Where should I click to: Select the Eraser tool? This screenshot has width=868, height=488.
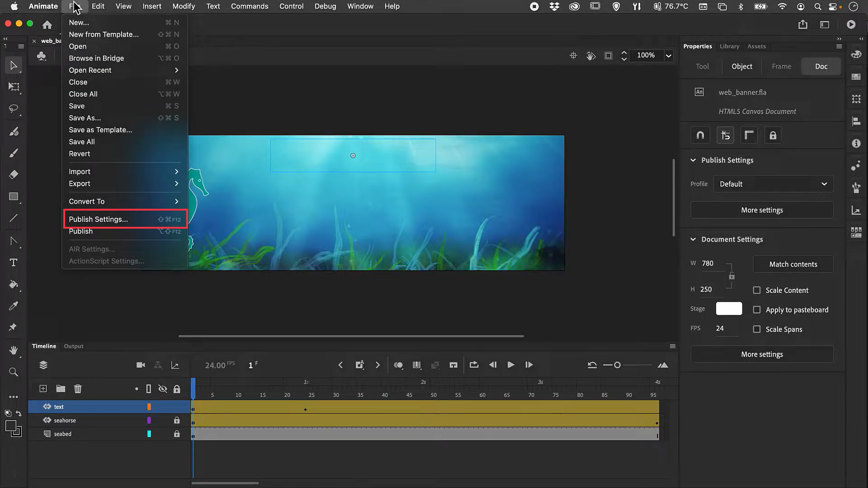pyautogui.click(x=14, y=174)
